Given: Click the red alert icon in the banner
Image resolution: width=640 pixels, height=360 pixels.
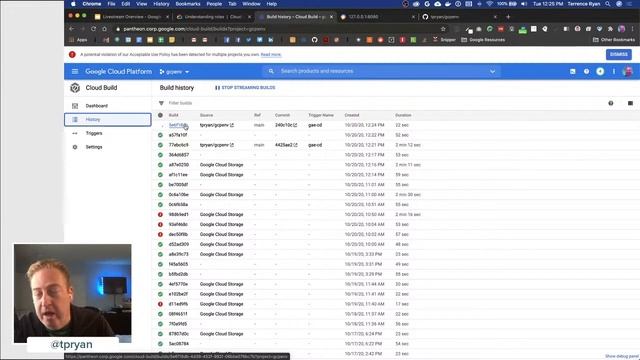Looking at the screenshot, I should (x=72, y=54).
